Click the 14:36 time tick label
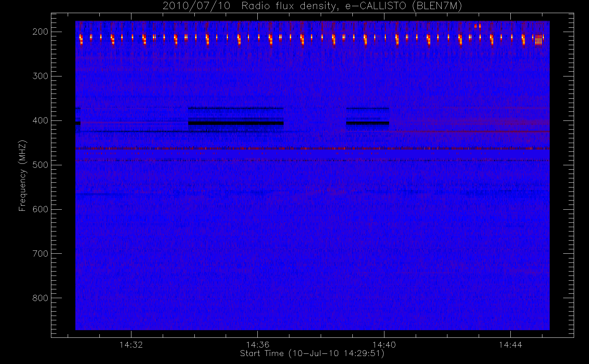 [x=257, y=345]
